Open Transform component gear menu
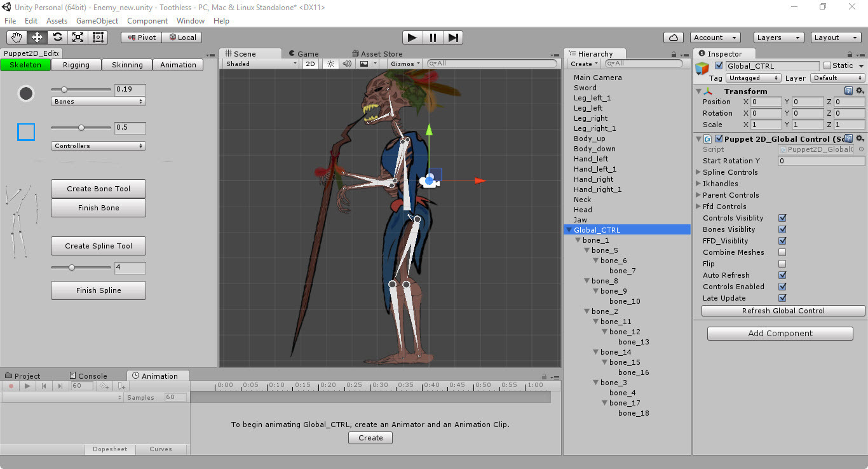The width and height of the screenshot is (868, 469). click(x=860, y=91)
